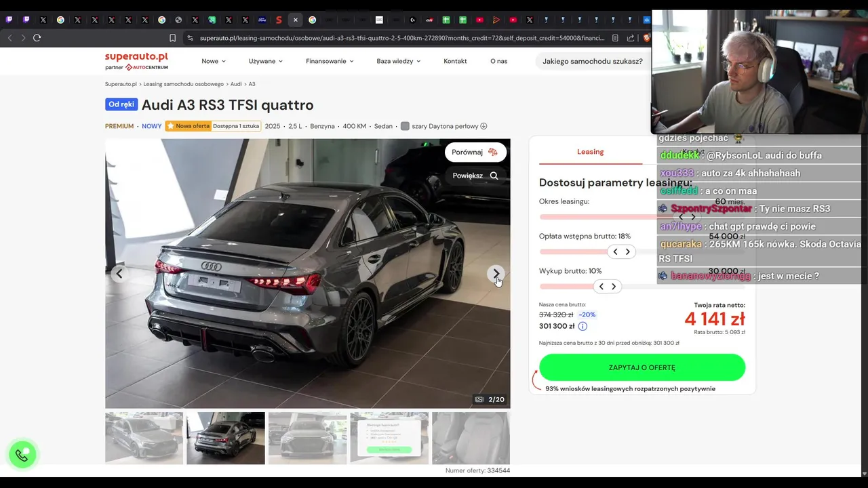868x488 pixels.
Task: Click the 'Opłata wstępna brutto' slider handle
Action: click(x=621, y=251)
